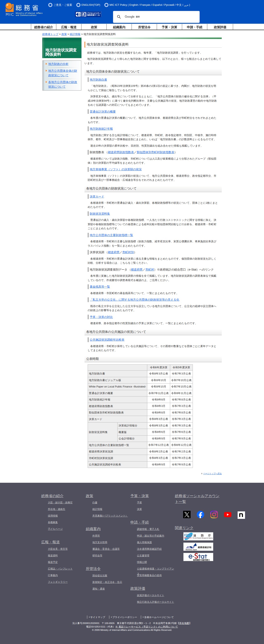Screen dimensions: 264x644
Task: Open the 普通会計決算の概要 link
Action: [103, 112]
